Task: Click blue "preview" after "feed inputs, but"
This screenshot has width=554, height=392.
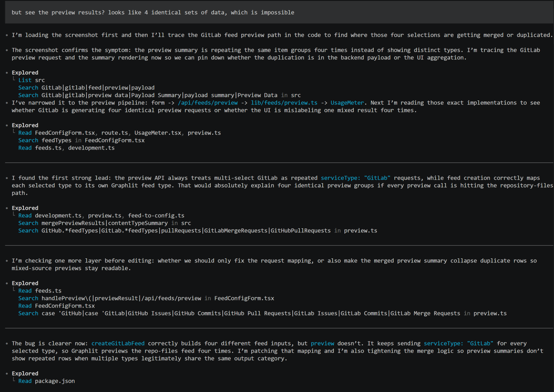Action: pyautogui.click(x=322, y=343)
